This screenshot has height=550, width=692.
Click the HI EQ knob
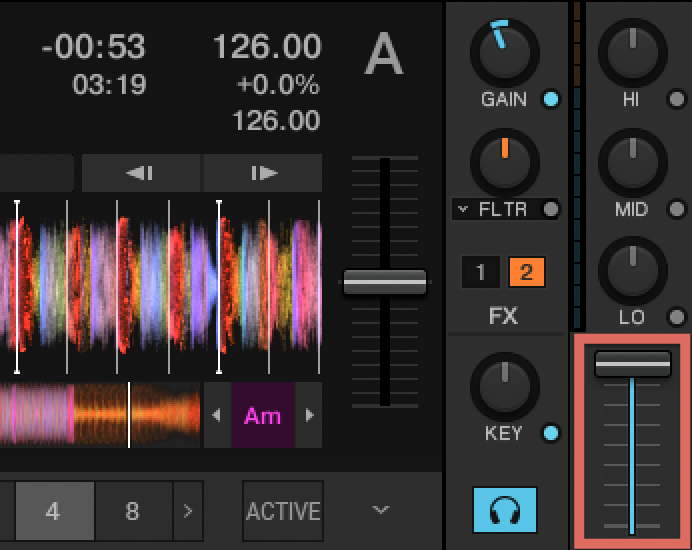pyautogui.click(x=632, y=52)
